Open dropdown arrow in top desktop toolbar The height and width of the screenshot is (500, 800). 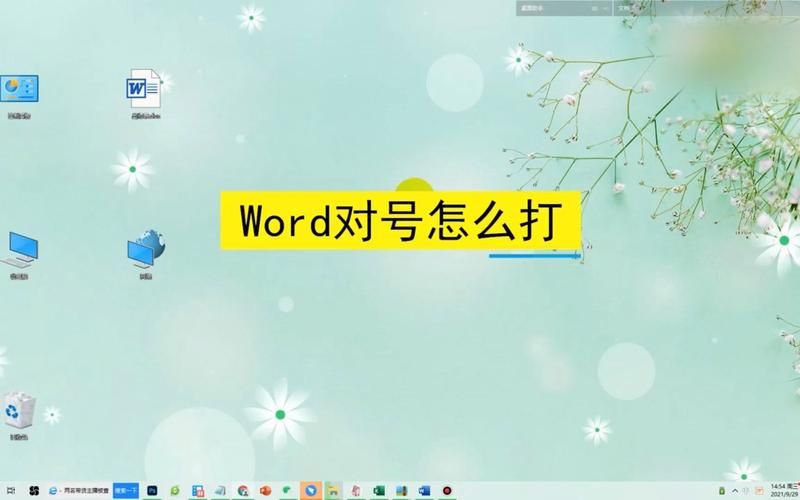coord(605,8)
